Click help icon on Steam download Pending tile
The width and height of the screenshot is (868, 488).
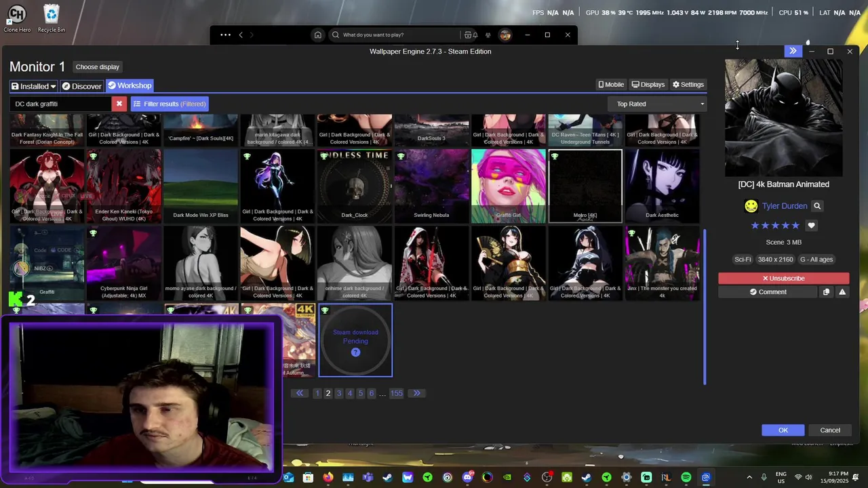pos(355,352)
